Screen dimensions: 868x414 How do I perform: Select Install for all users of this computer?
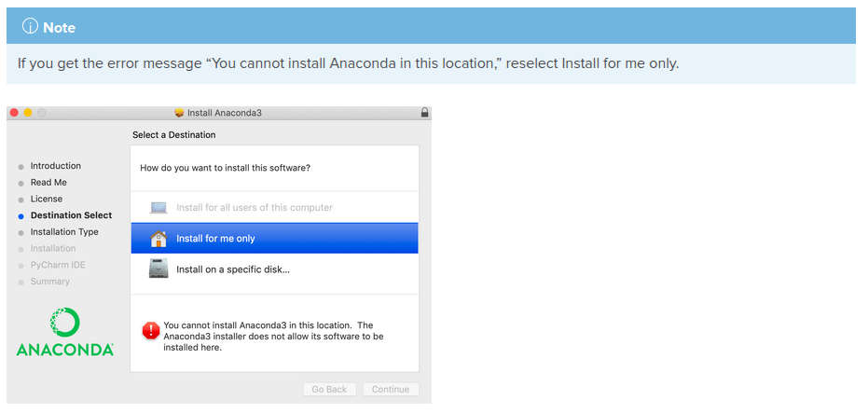click(274, 208)
